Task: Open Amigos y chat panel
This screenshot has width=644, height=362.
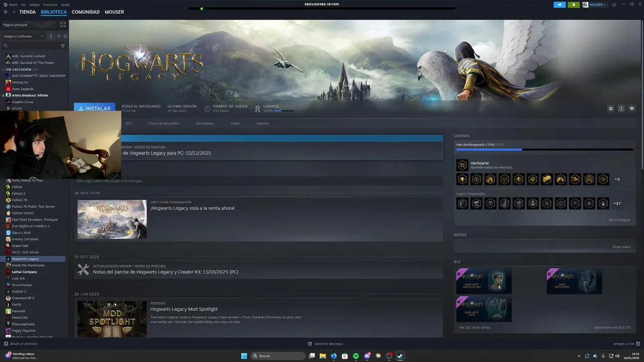Action: (626, 344)
